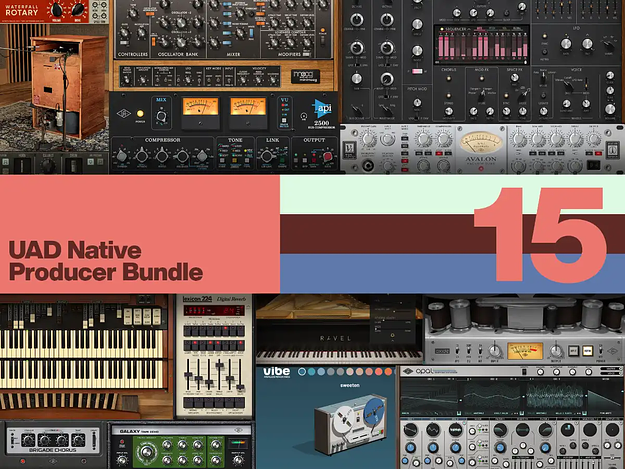
Task: Click the Waterfall Rotary logo
Action: coord(22,10)
